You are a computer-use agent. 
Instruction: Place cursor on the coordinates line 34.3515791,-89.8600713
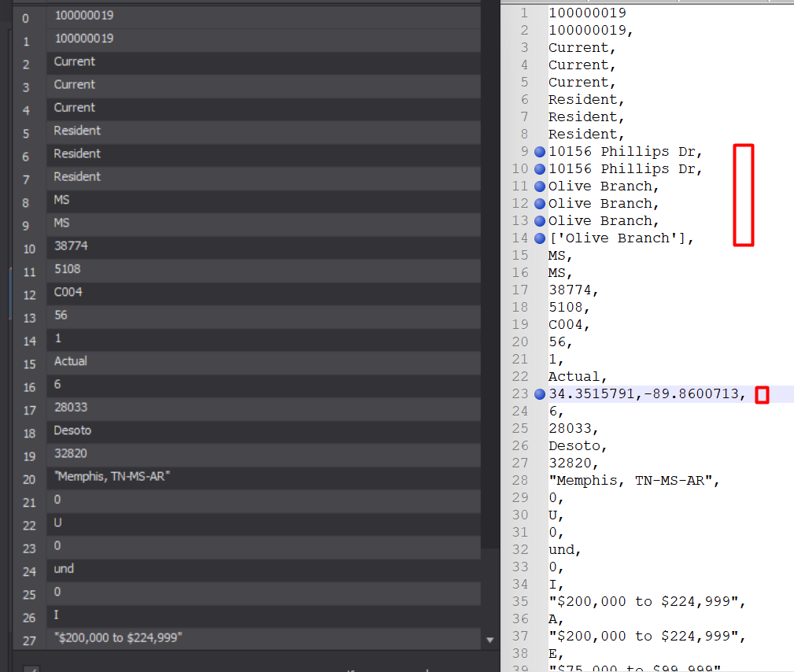[647, 394]
